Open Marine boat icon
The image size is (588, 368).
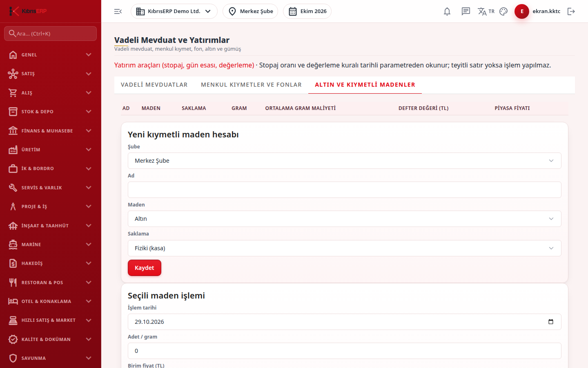[13, 245]
